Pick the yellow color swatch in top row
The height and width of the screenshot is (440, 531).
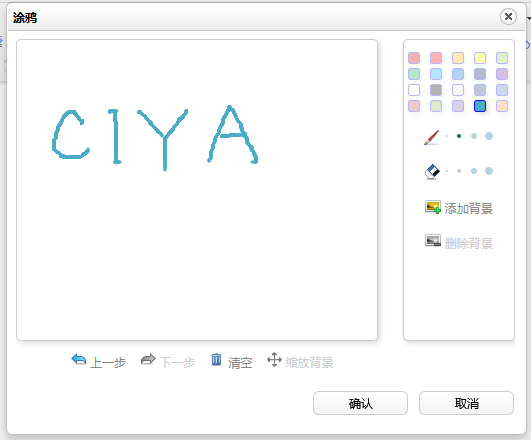[480, 58]
